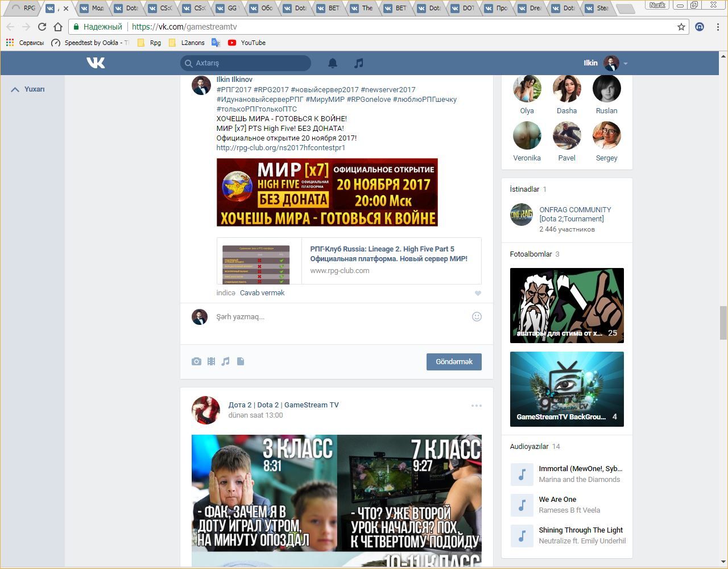Go back to previous page
Viewport: 728px width, 569px height.
pyautogui.click(x=10, y=27)
